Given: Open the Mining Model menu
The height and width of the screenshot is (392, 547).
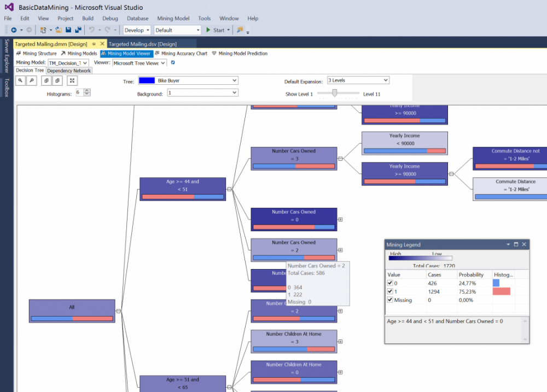Looking at the screenshot, I should 173,19.
